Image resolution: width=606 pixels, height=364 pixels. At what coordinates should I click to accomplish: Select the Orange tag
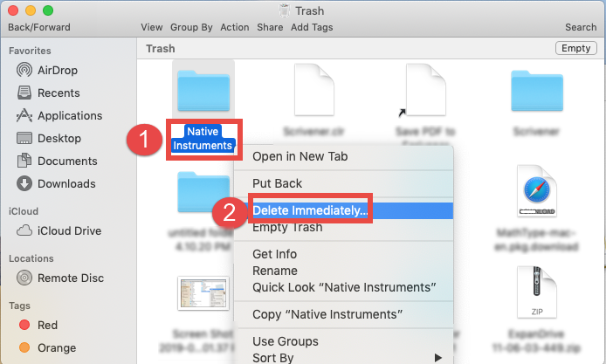point(47,347)
